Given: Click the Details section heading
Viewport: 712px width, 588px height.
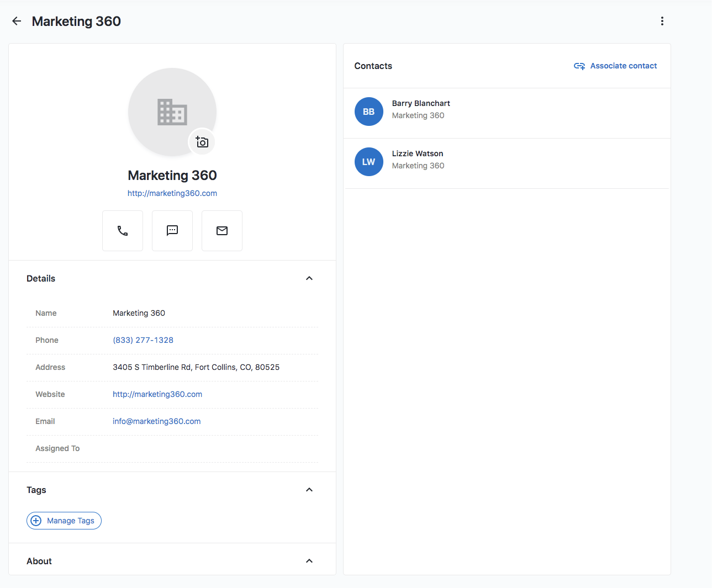Looking at the screenshot, I should (x=41, y=278).
